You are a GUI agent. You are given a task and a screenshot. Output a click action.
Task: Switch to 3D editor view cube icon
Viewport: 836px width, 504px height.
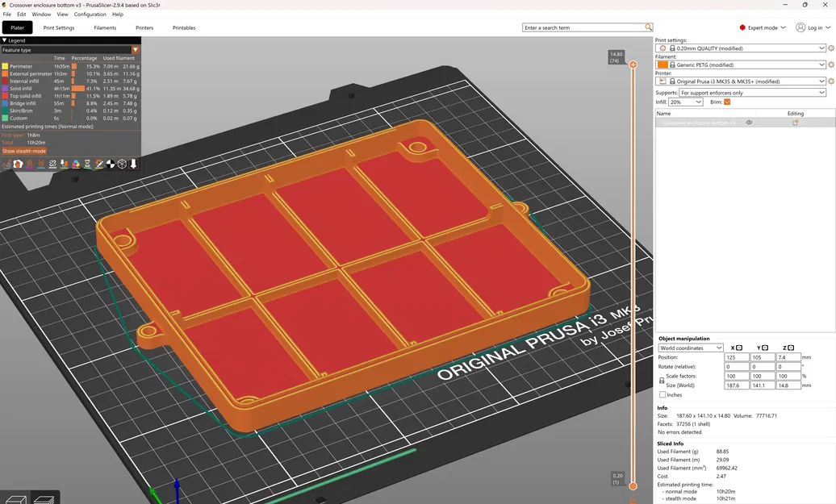tap(15, 499)
